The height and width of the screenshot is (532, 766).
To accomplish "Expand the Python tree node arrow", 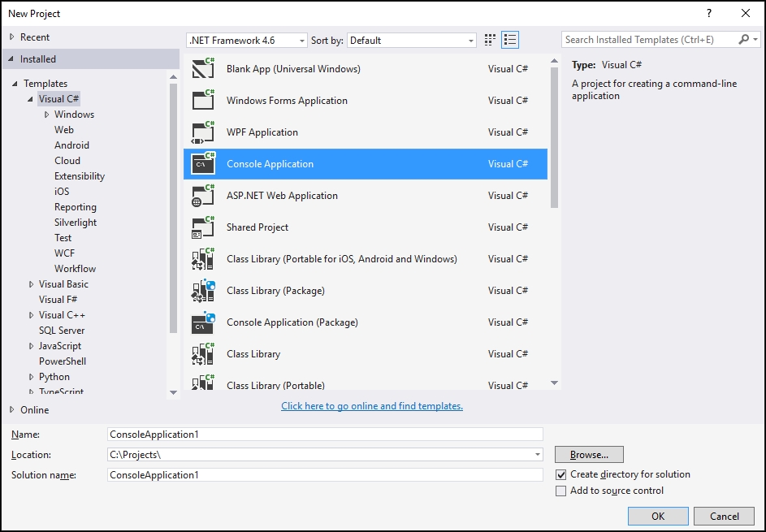I will coord(31,377).
